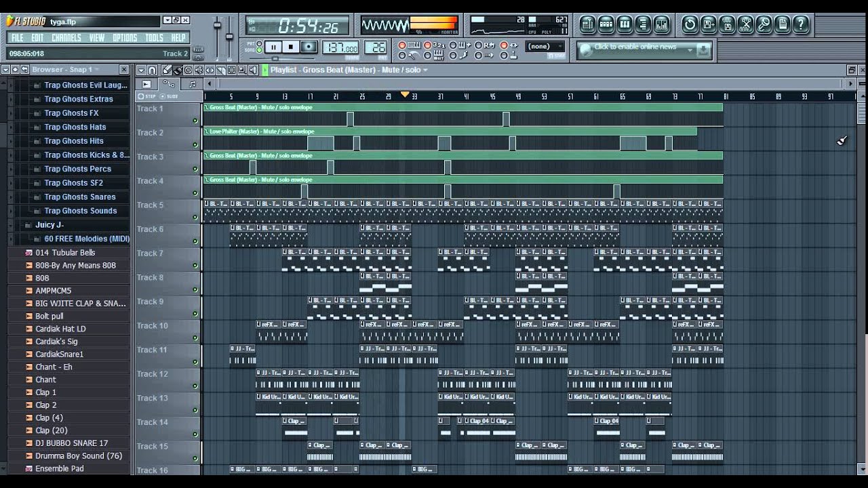Viewport: 868px width, 488px height.
Task: Open the Playlist view button
Action: click(587, 25)
